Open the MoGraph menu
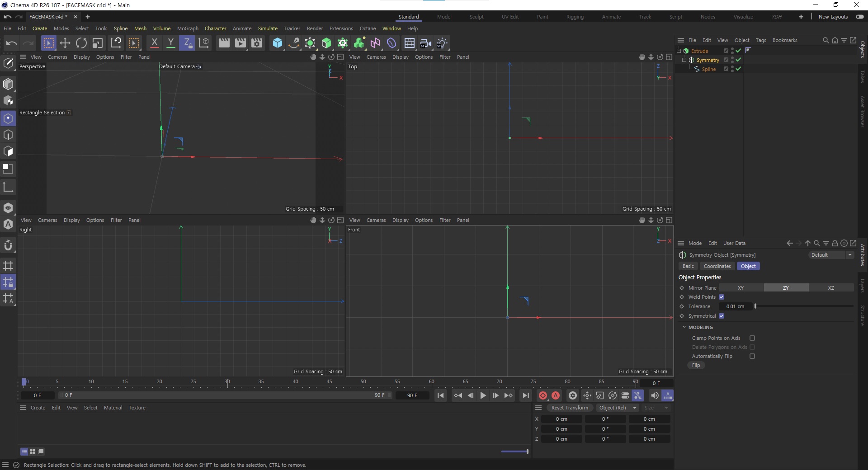 point(188,28)
